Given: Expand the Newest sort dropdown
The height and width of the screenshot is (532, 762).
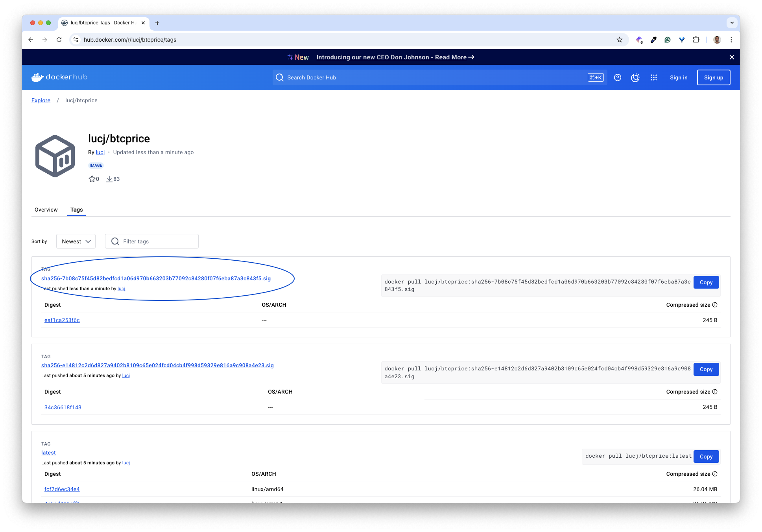Looking at the screenshot, I should click(x=76, y=241).
